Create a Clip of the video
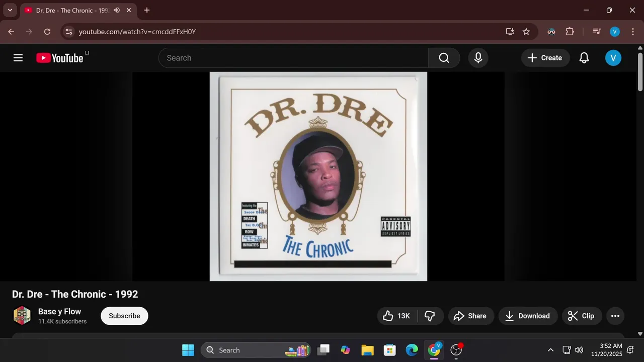This screenshot has height=362, width=644. point(581,316)
